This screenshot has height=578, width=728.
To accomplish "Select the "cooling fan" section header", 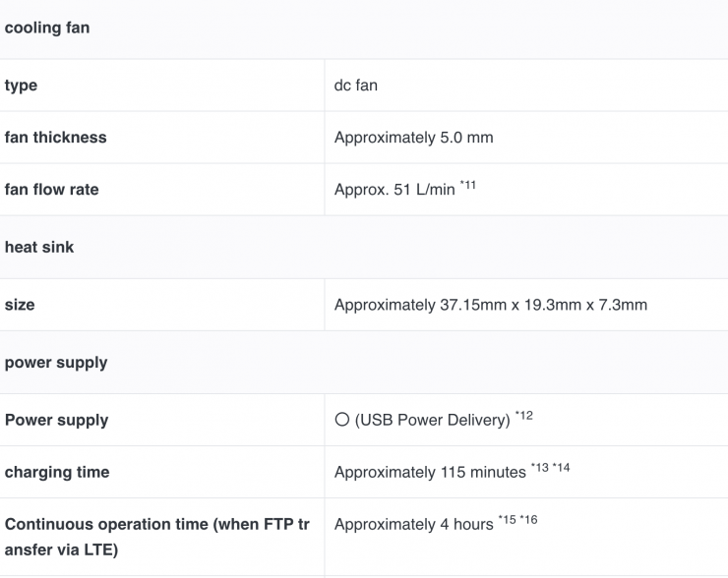I will [47, 28].
